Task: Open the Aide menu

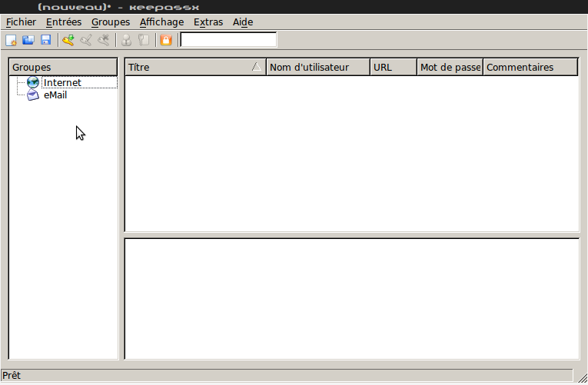Action: pyautogui.click(x=243, y=22)
